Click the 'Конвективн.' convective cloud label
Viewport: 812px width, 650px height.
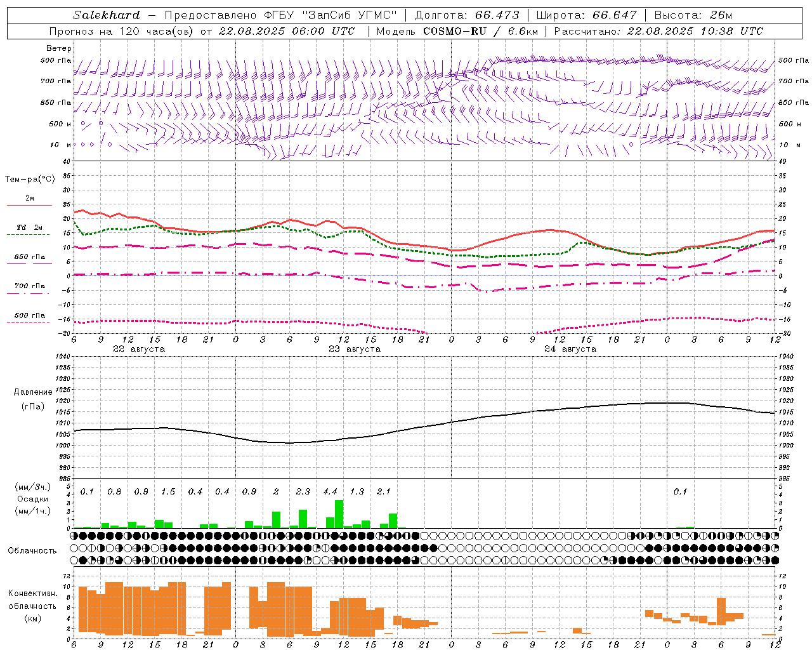(x=33, y=594)
